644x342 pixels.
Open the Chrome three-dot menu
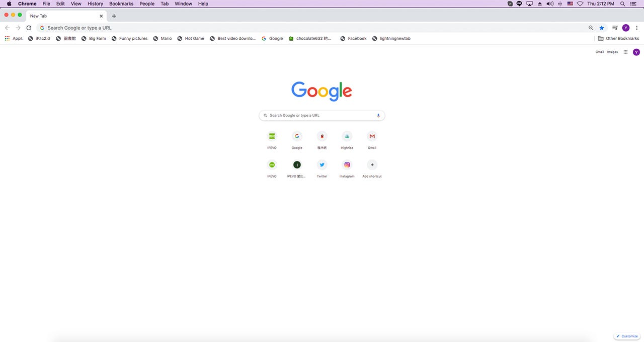click(x=636, y=28)
